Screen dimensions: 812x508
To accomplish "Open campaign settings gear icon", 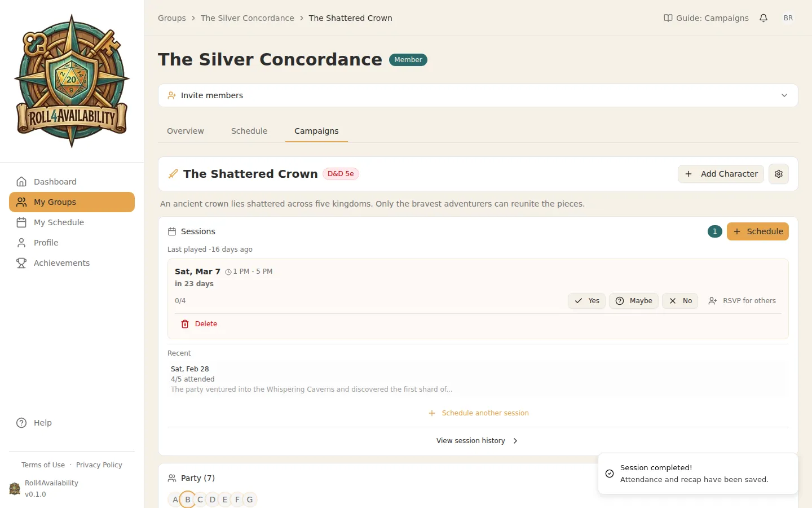I will click(x=779, y=174).
